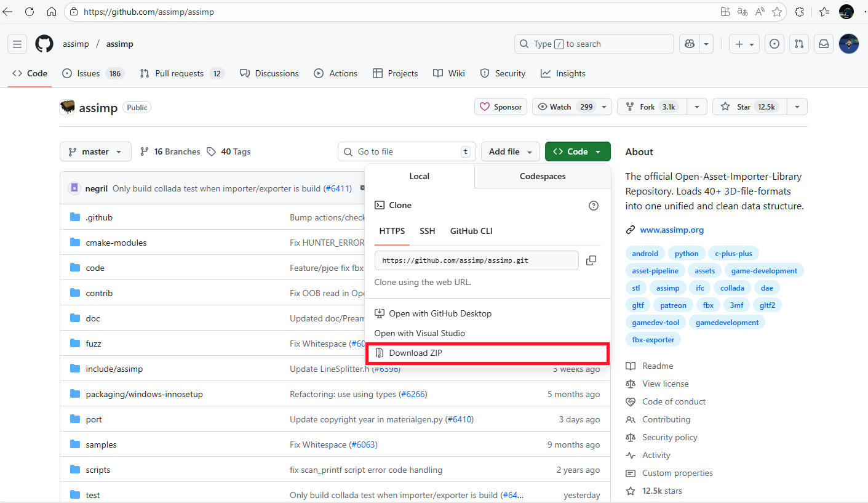Open the samples folder
Image resolution: width=868 pixels, height=503 pixels.
click(101, 445)
